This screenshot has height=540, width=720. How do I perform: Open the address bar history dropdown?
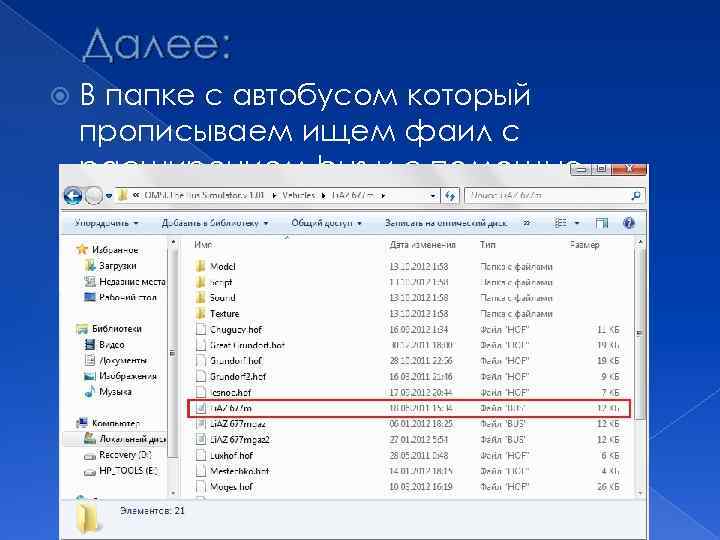pos(433,196)
